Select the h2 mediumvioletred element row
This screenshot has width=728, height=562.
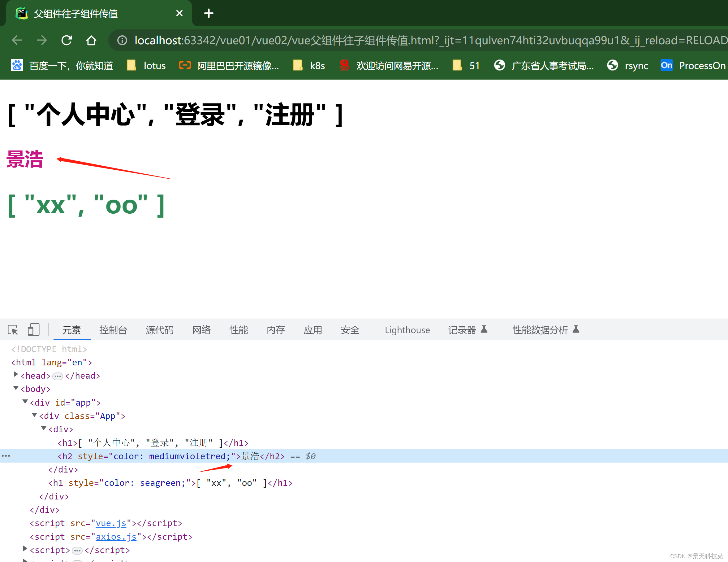(x=364, y=456)
